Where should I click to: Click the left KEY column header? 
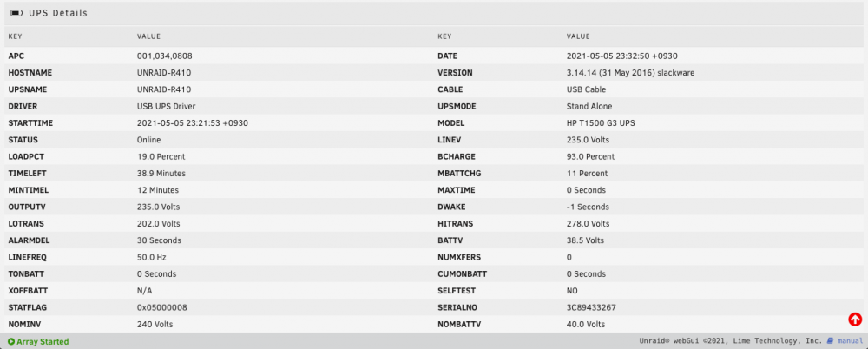15,36
